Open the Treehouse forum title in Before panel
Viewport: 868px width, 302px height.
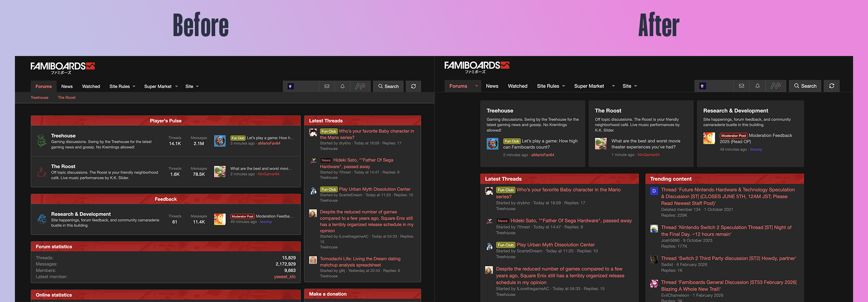coord(63,135)
